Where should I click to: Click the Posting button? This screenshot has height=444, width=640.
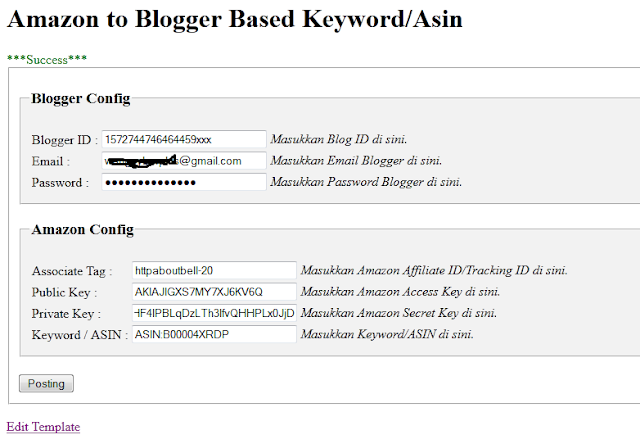click(46, 383)
